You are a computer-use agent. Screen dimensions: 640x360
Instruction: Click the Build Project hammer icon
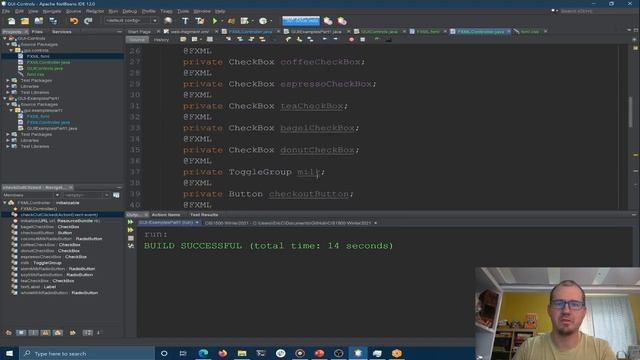coord(185,21)
